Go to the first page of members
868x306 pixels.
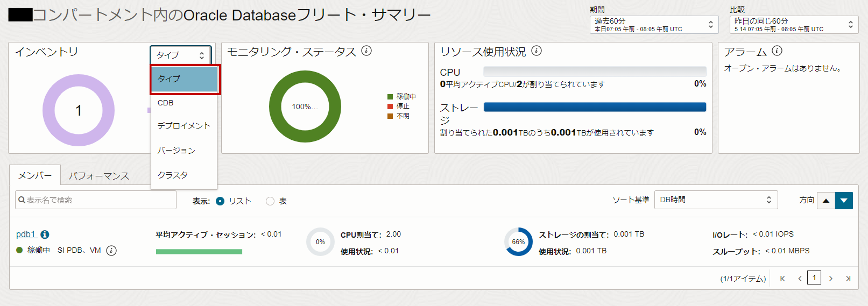tap(782, 278)
